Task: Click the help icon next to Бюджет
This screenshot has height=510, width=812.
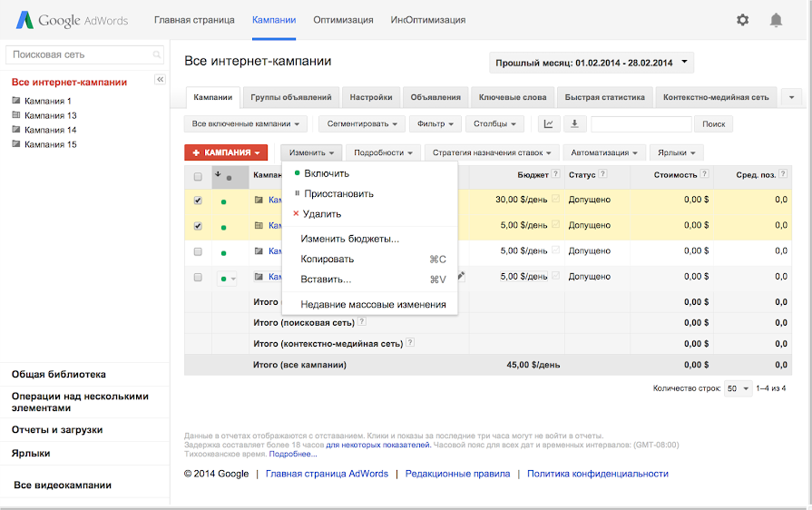Action: pyautogui.click(x=555, y=174)
